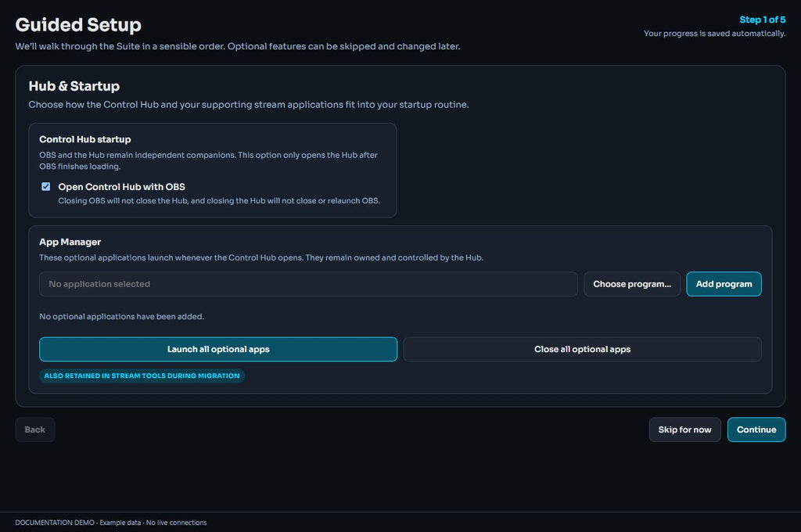Click the Closing OBS will not close the Hub note
This screenshot has height=532, width=801.
219,200
